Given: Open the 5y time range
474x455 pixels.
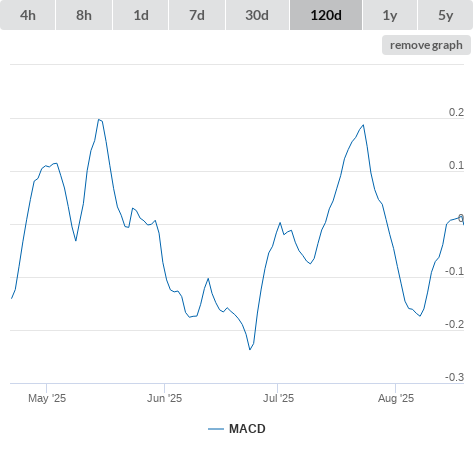Looking at the screenshot, I should click(x=446, y=15).
